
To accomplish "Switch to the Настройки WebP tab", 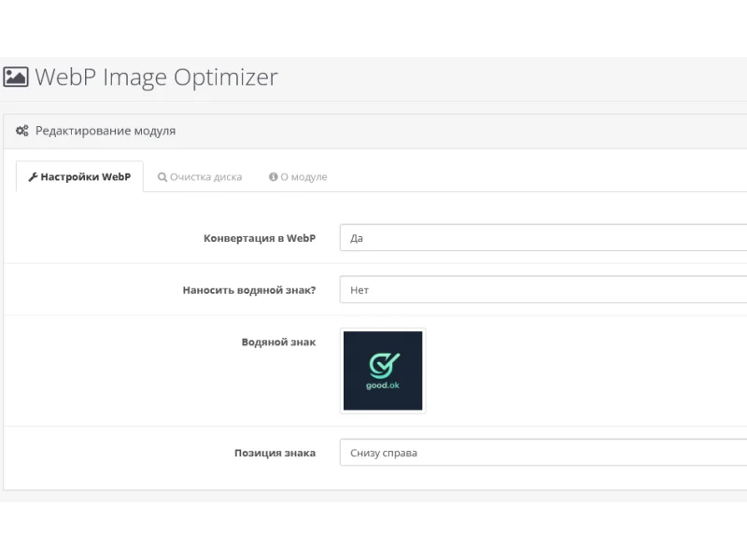I will click(80, 177).
